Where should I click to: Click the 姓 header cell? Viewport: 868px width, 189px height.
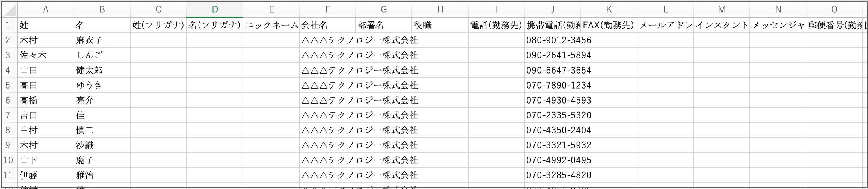46,25
